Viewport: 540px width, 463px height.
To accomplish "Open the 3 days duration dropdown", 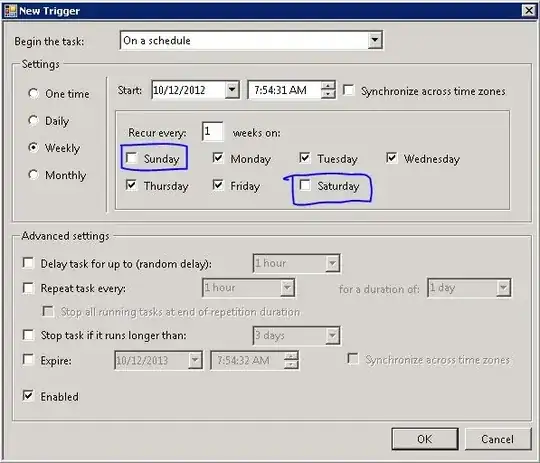I will [332, 336].
